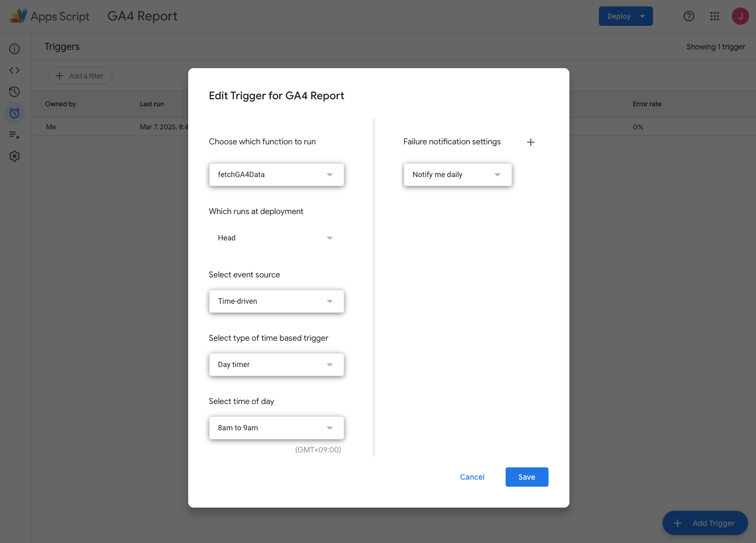Click Add a filter chip

coord(80,76)
